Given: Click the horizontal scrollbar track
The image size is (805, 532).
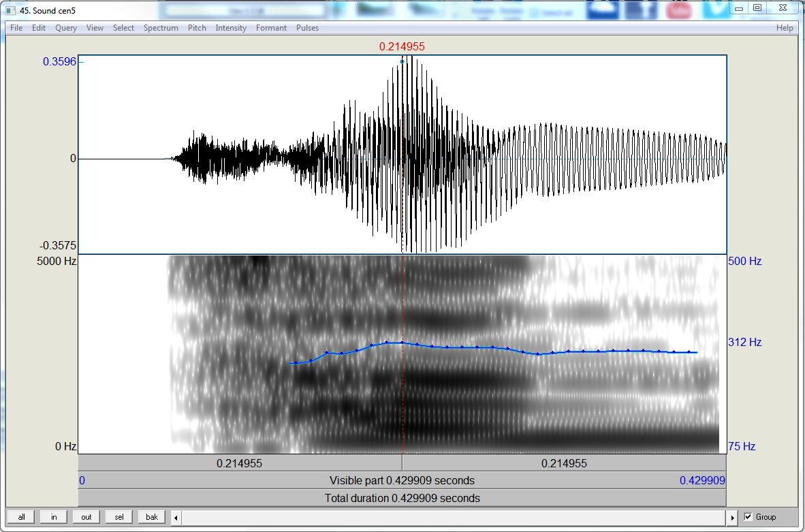Looking at the screenshot, I should pyautogui.click(x=454, y=518).
